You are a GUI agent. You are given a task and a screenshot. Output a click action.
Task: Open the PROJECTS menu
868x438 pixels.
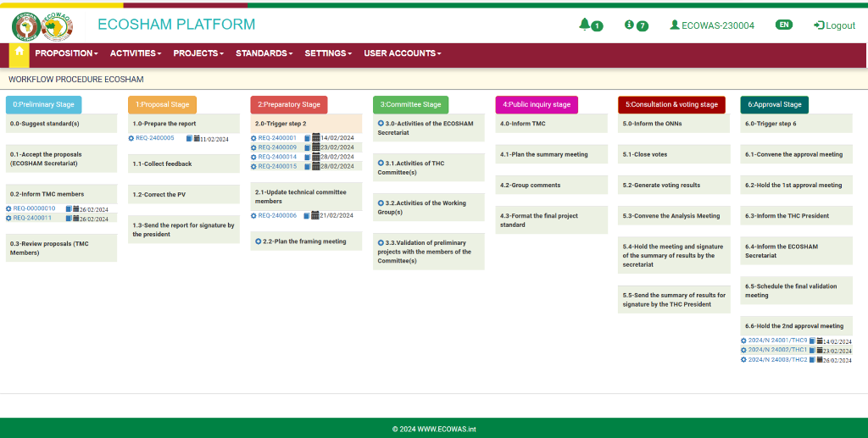[x=198, y=53]
